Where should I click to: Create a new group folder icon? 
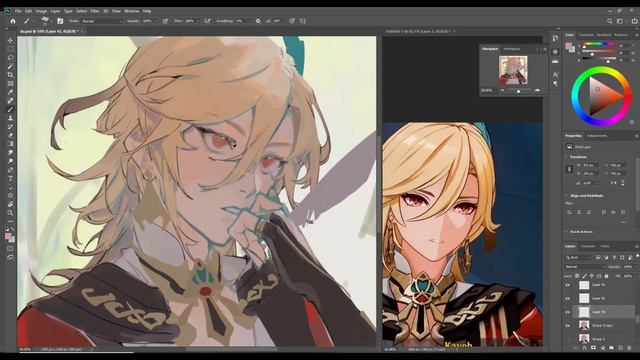point(611,348)
